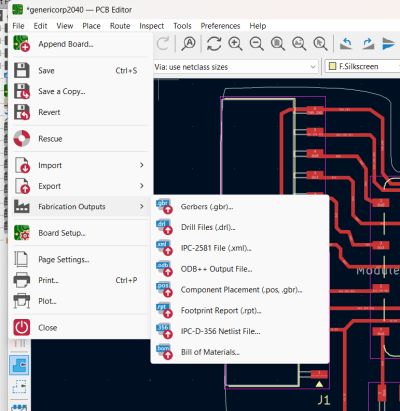
Task: Click dashed selection left toolbar icon
Action: point(19,387)
